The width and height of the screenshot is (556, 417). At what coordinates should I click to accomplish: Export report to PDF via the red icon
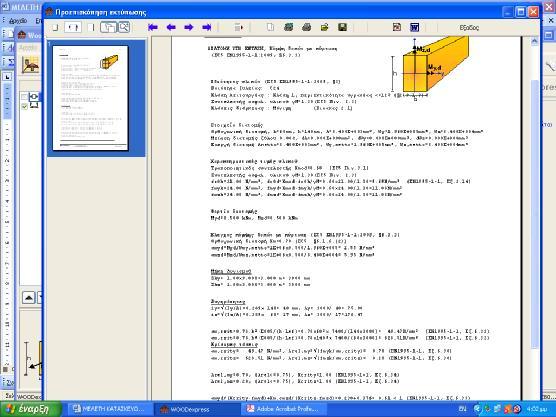[x=396, y=27]
